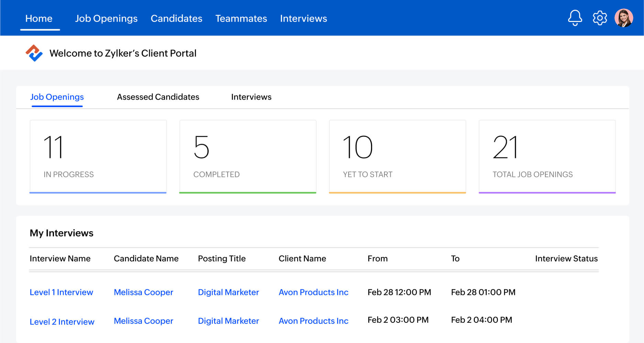The width and height of the screenshot is (644, 343).
Task: Open the 21 Total Job Openings card
Action: 547,156
